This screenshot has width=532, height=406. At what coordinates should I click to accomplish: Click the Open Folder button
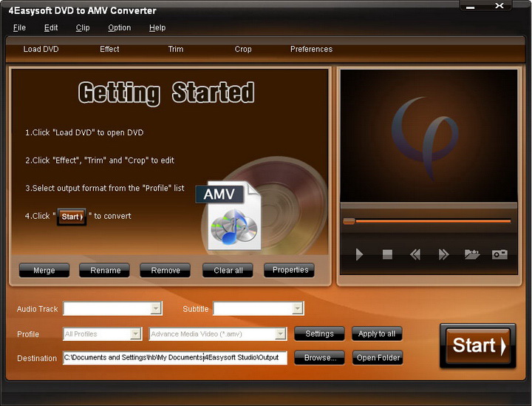378,357
